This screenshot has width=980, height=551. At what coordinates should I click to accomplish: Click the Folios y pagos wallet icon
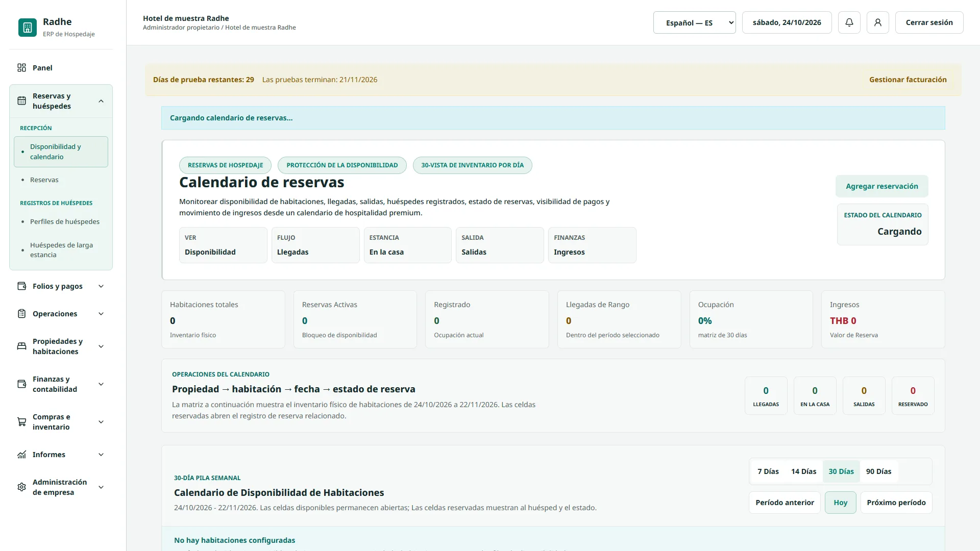click(x=21, y=286)
